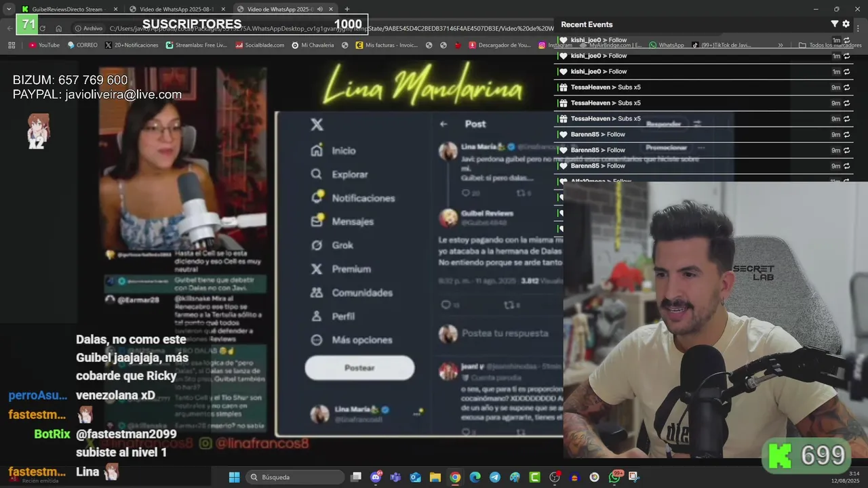The image size is (868, 488).
Task: Open Discord from the taskbar
Action: coord(376,477)
